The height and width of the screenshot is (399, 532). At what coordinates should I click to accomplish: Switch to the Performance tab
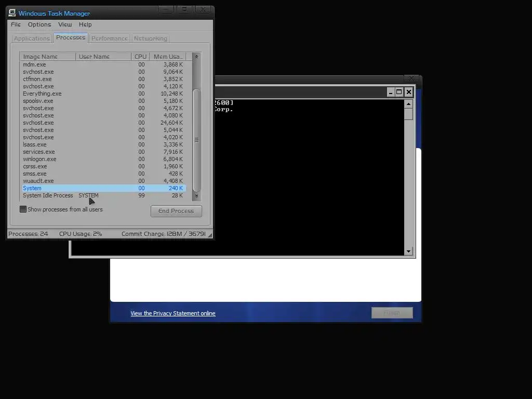tap(110, 38)
